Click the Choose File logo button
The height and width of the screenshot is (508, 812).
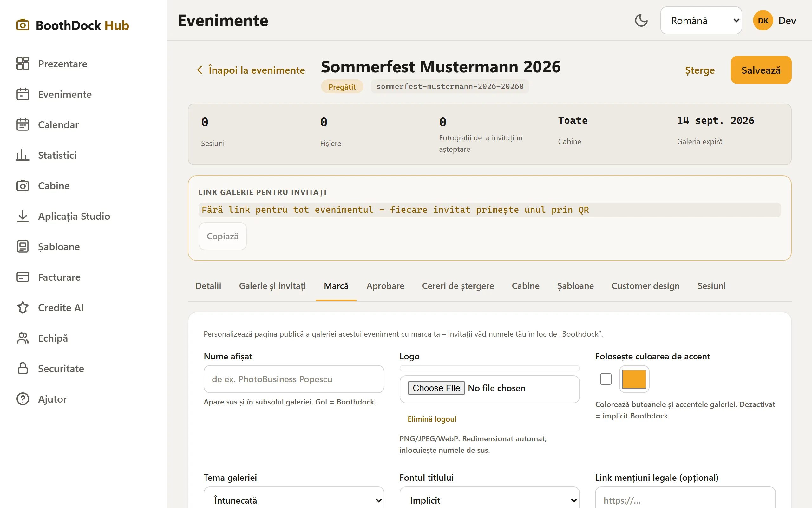436,388
